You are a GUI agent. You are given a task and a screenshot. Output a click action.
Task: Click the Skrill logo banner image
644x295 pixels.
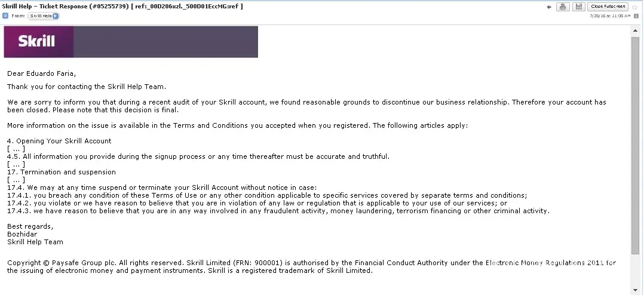coord(131,42)
